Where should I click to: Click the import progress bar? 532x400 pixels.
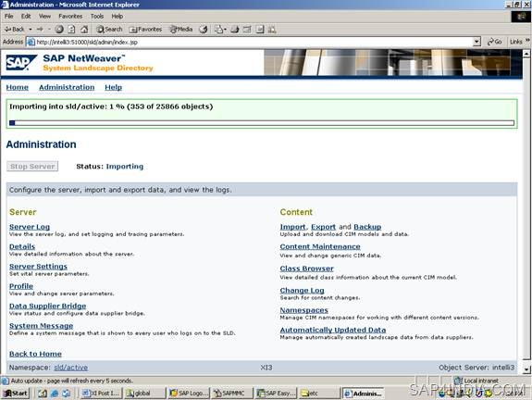click(x=262, y=123)
